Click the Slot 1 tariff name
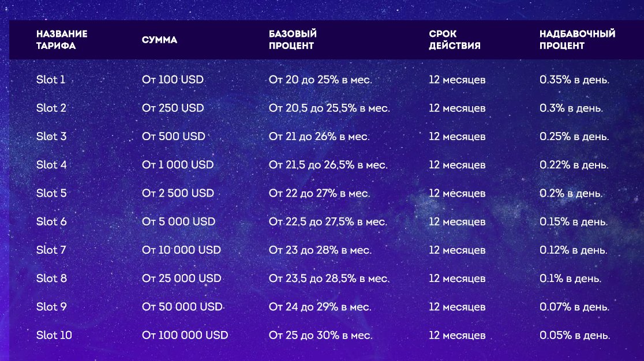 [x=51, y=80]
